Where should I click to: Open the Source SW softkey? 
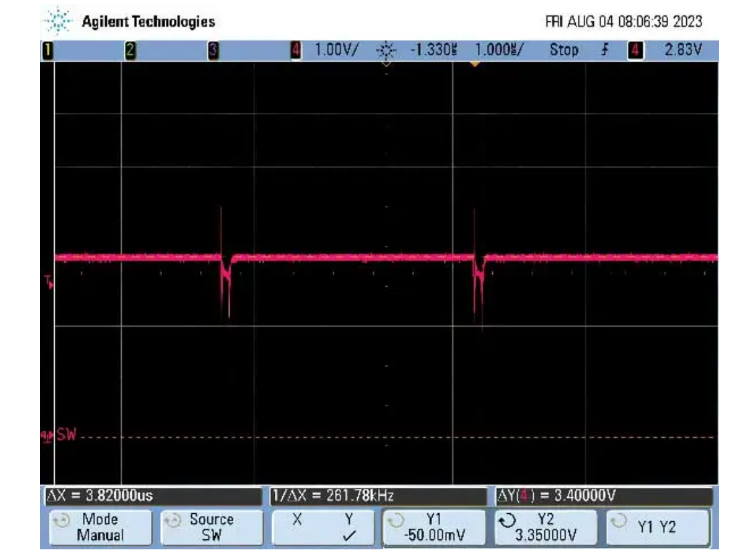click(211, 527)
